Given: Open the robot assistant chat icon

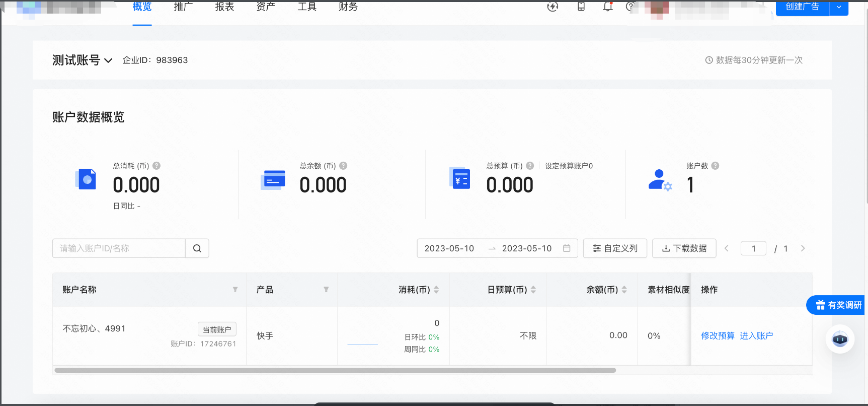Looking at the screenshot, I should 840,339.
